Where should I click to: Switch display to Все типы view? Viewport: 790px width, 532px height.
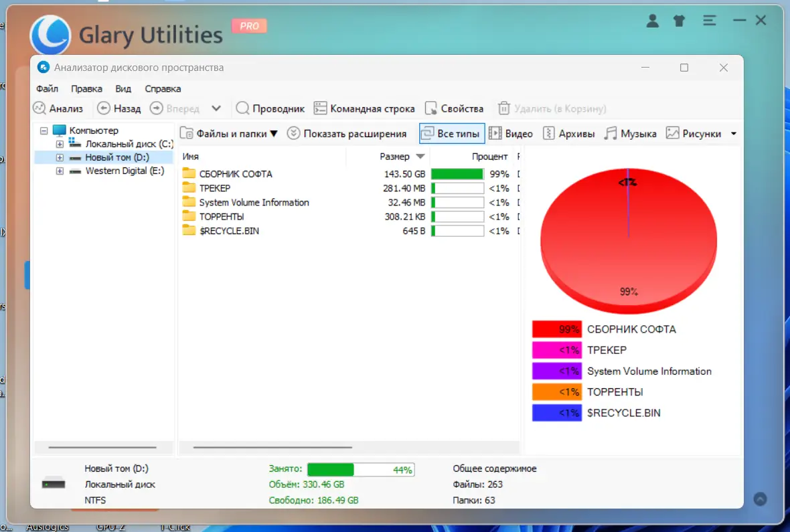tap(451, 132)
